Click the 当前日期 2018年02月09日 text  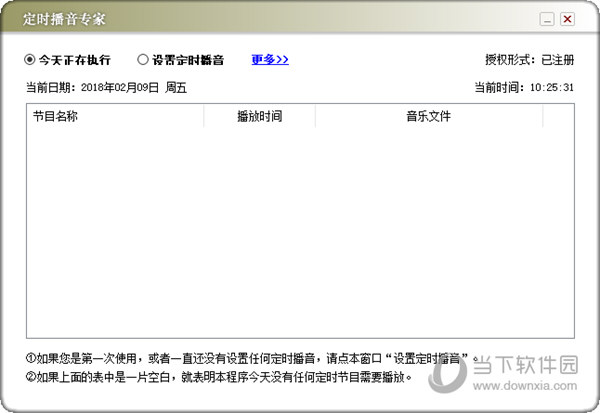(x=106, y=88)
